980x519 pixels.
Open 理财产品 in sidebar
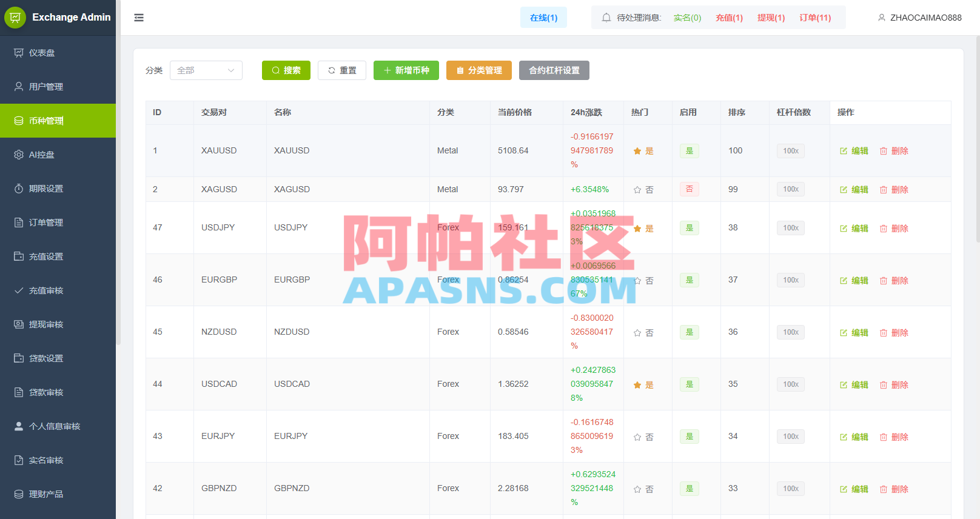coord(58,494)
